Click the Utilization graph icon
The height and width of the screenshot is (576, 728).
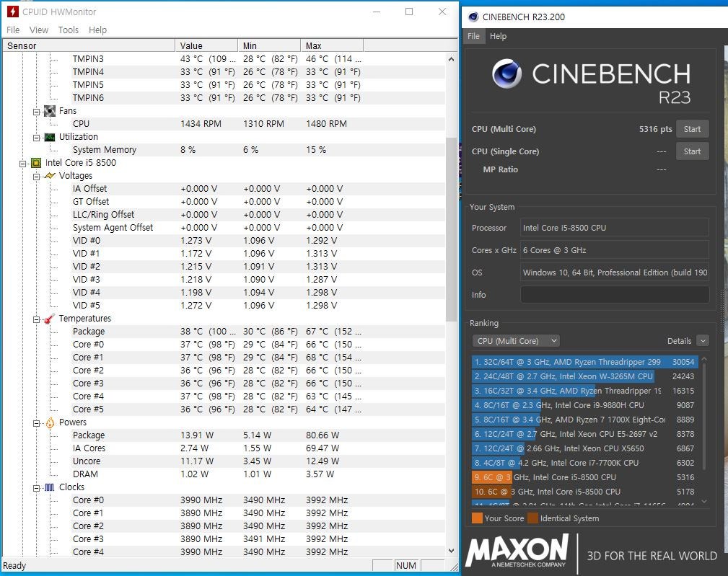click(x=49, y=137)
